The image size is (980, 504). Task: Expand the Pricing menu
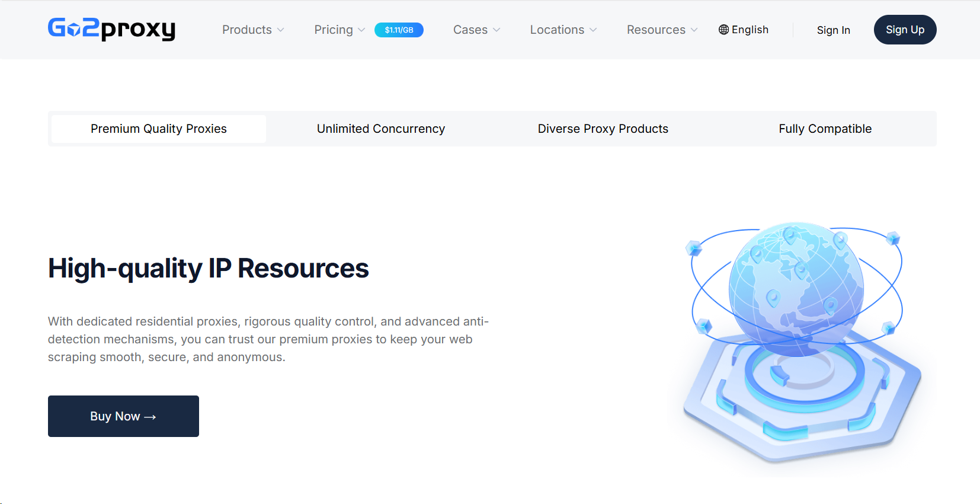(x=340, y=30)
